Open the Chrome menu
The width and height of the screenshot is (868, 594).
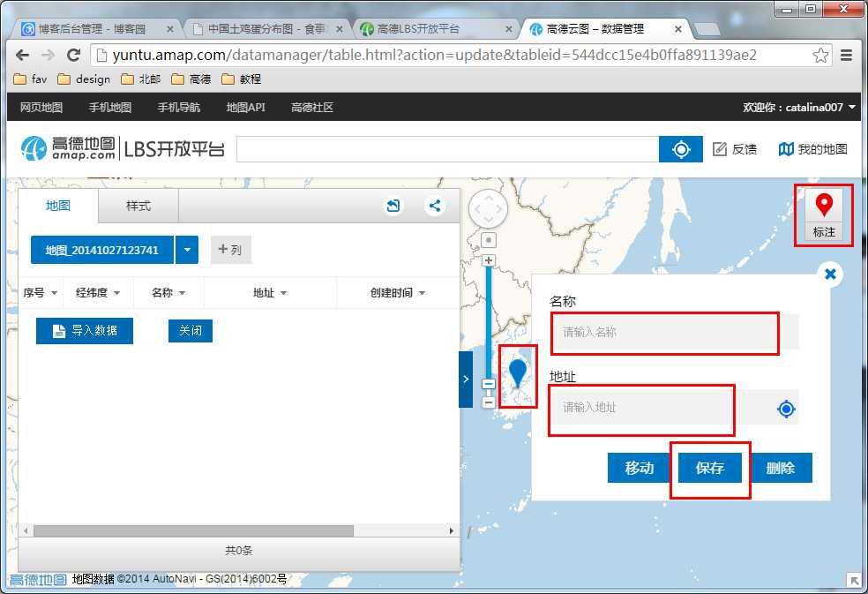846,55
